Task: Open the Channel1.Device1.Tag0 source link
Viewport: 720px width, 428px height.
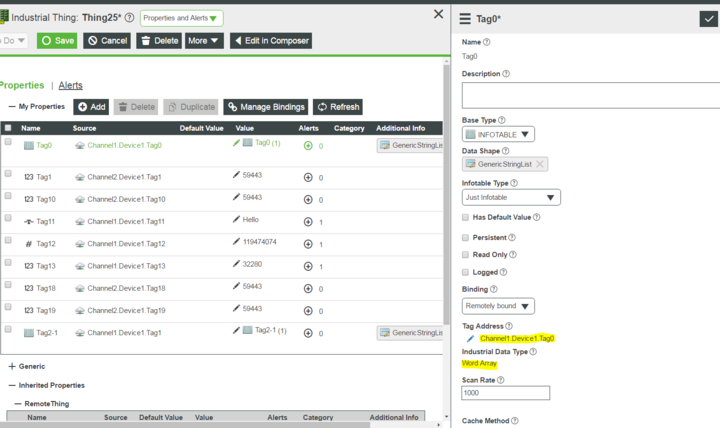Action: 124,145
